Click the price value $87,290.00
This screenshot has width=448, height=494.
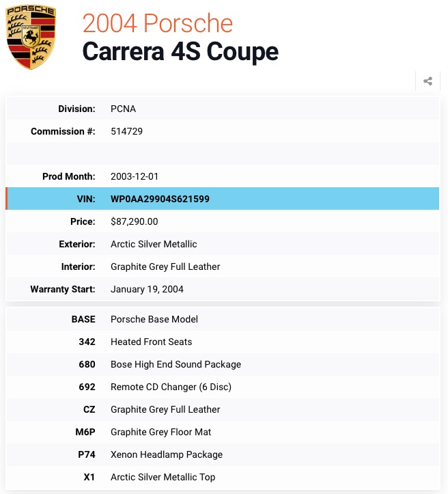(x=134, y=221)
